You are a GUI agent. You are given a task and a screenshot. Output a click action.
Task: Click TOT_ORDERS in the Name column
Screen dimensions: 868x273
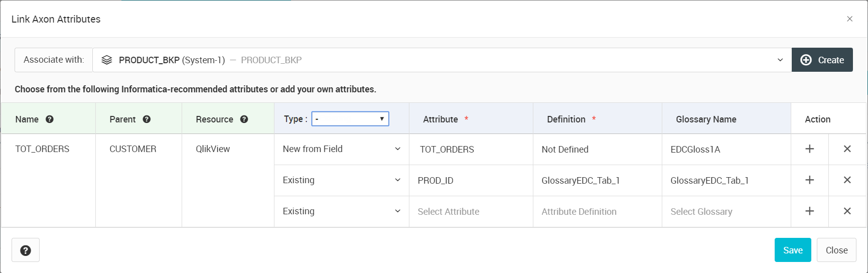pyautogui.click(x=43, y=149)
